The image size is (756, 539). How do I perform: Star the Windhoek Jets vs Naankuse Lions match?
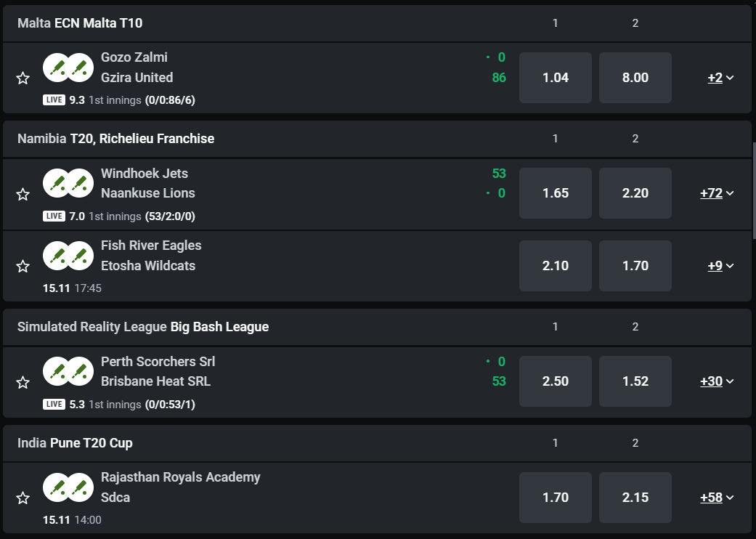click(x=23, y=194)
